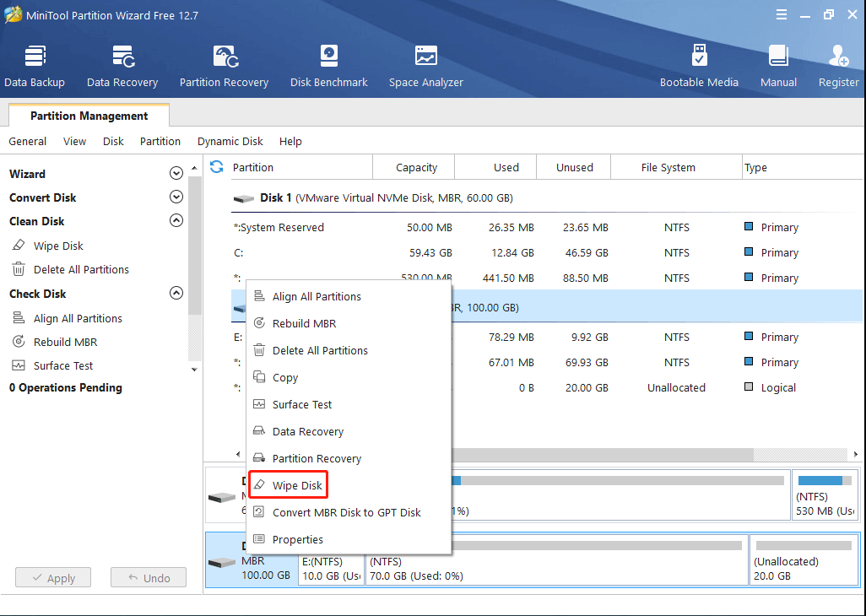
Task: Click the Properties icon in the context menu
Action: [259, 539]
